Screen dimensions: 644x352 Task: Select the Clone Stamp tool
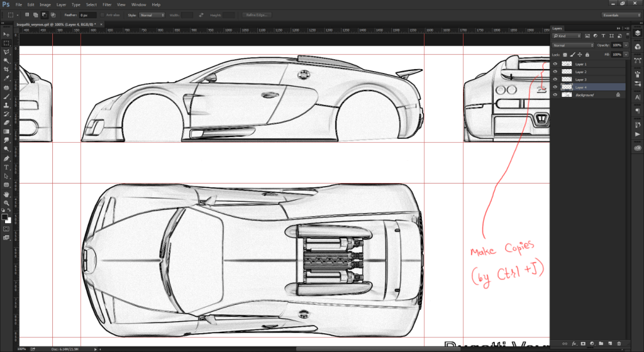[x=6, y=106]
